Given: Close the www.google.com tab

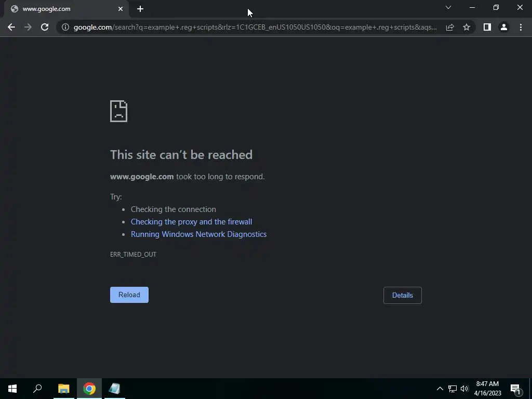Looking at the screenshot, I should coord(121,9).
